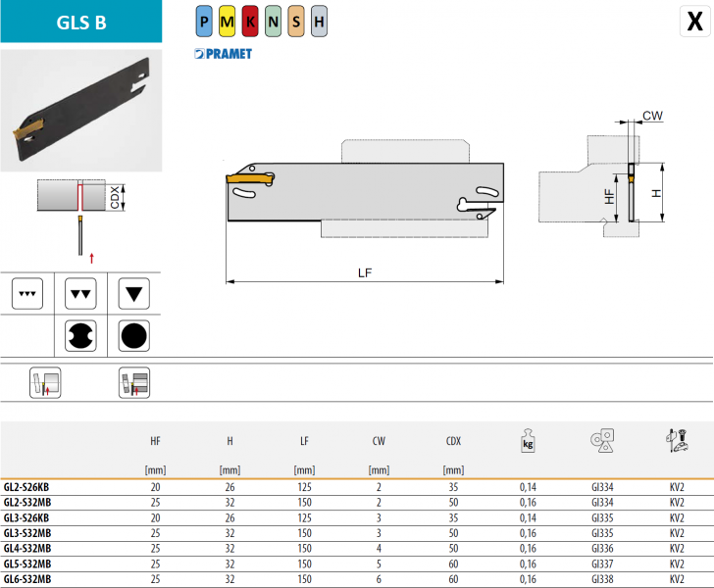Click the multi-groove operation icon
714x588 pixels.
click(132, 382)
